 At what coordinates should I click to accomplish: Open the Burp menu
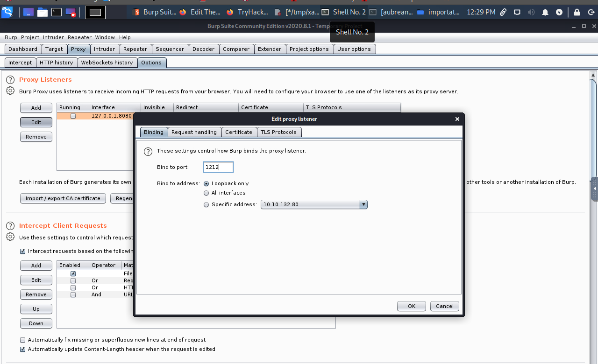click(11, 37)
